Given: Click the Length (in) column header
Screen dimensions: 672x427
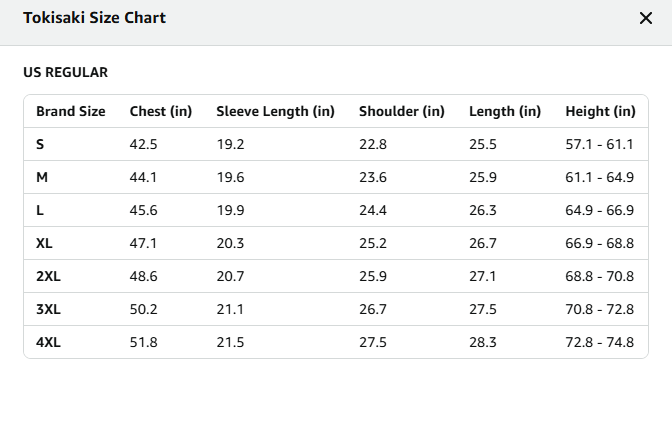Looking at the screenshot, I should pyautogui.click(x=505, y=111).
